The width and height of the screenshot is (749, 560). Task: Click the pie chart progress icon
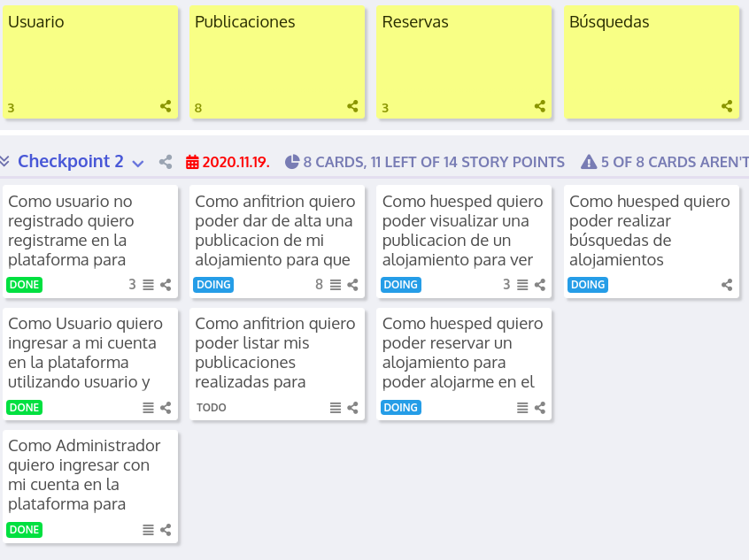[292, 162]
